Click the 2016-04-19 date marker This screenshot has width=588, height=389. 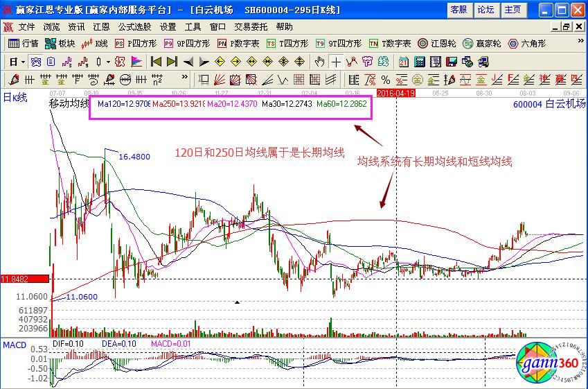[395, 92]
